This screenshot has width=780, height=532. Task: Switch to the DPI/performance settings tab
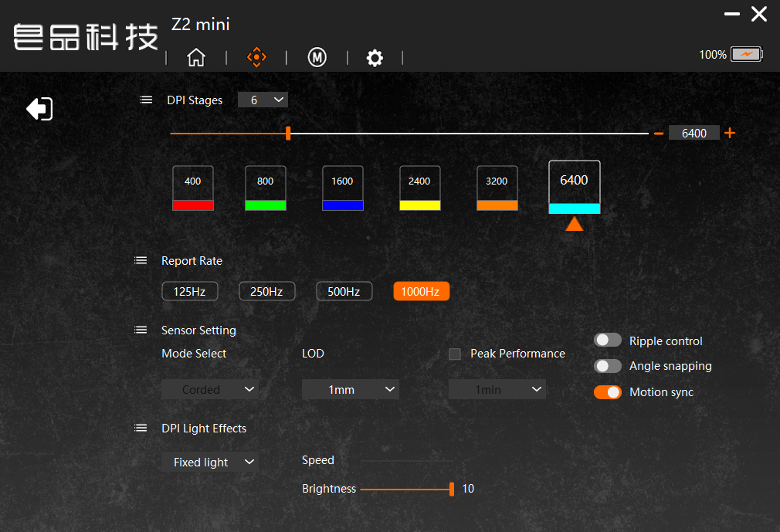click(256, 58)
